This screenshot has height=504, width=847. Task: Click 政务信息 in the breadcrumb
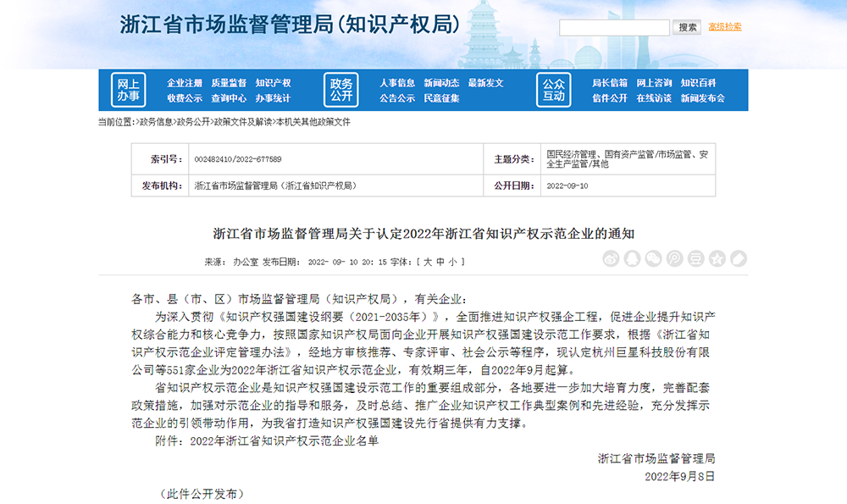[156, 122]
